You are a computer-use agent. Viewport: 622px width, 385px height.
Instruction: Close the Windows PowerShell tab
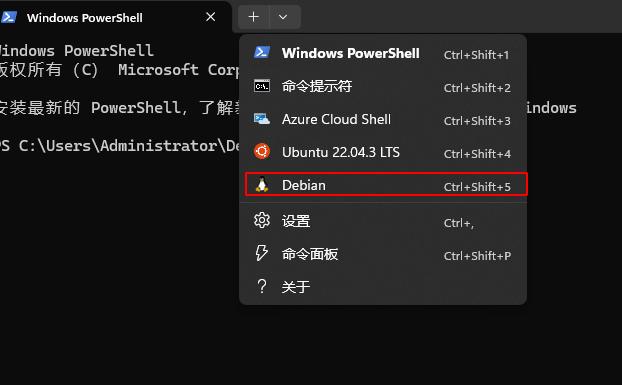pyautogui.click(x=211, y=17)
